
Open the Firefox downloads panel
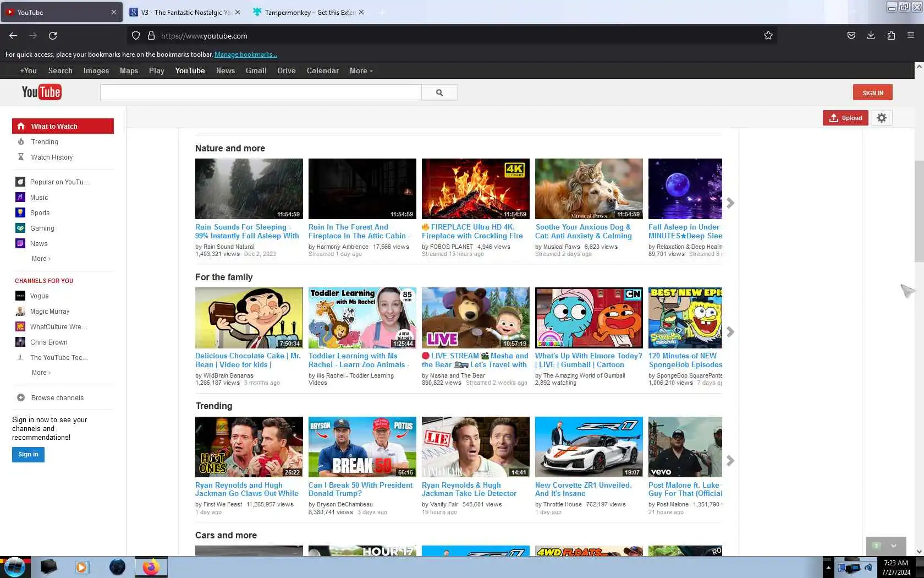click(x=871, y=36)
